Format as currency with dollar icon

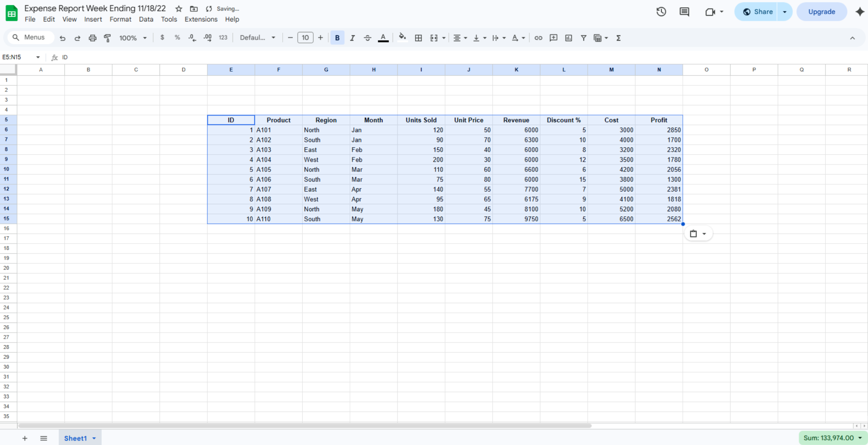click(x=162, y=38)
